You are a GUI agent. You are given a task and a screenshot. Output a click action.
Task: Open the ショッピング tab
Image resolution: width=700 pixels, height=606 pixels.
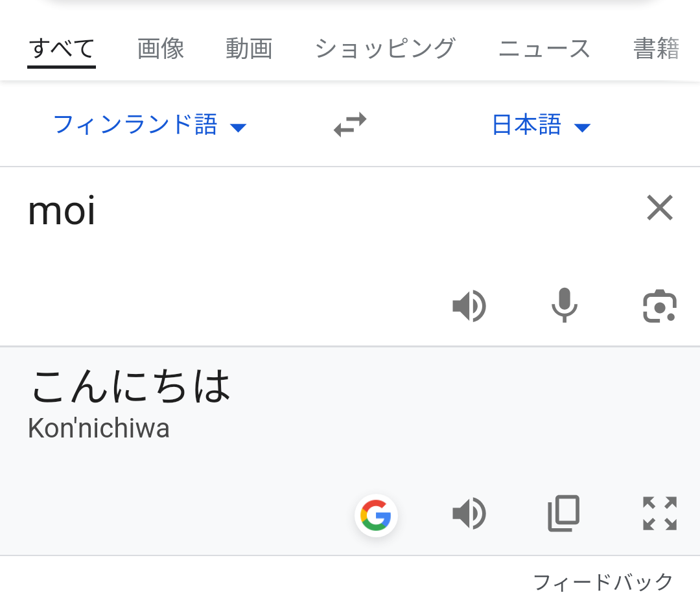point(385,49)
